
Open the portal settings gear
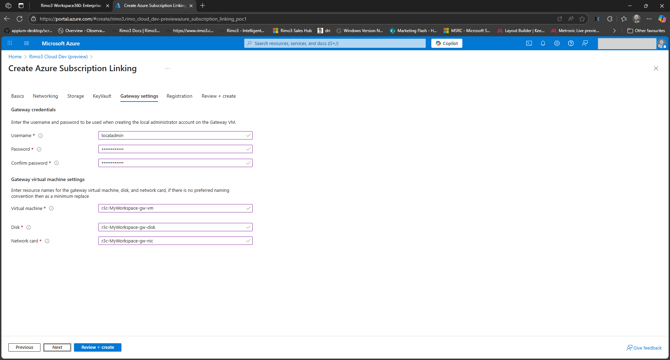pyautogui.click(x=557, y=43)
